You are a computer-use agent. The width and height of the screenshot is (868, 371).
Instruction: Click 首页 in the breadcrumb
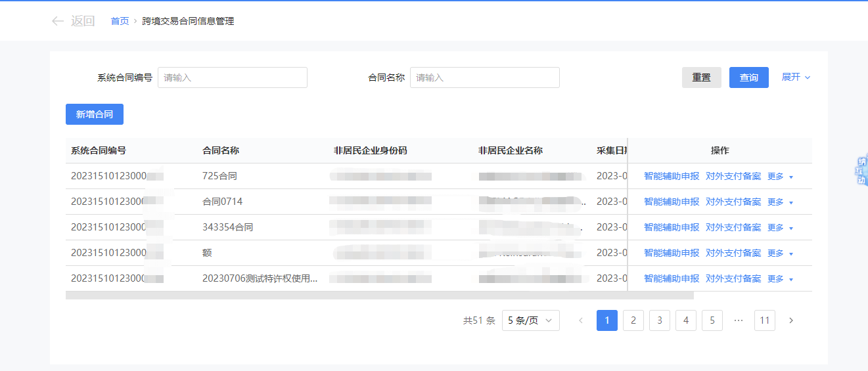click(120, 21)
